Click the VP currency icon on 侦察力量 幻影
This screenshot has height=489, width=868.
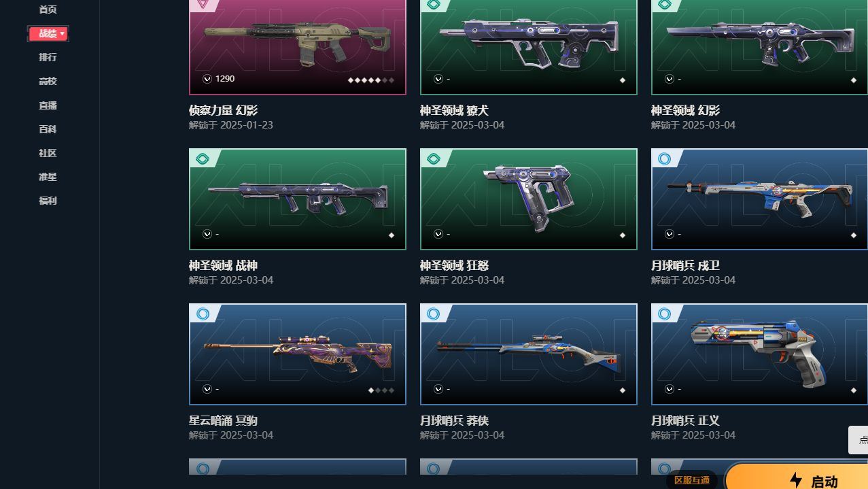[x=207, y=79]
